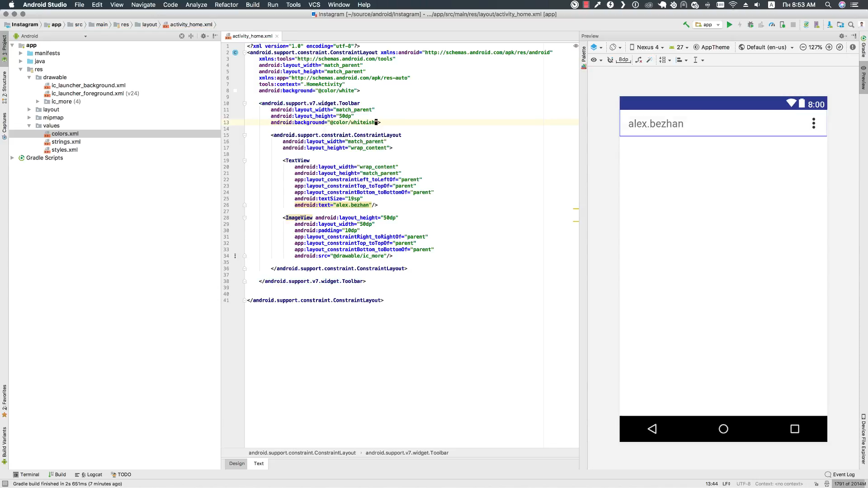The width and height of the screenshot is (868, 488).
Task: Click the 8dp default margins button
Action: click(x=624, y=60)
